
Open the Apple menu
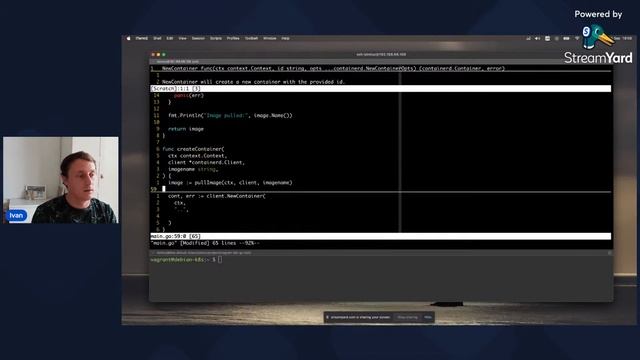[129, 38]
